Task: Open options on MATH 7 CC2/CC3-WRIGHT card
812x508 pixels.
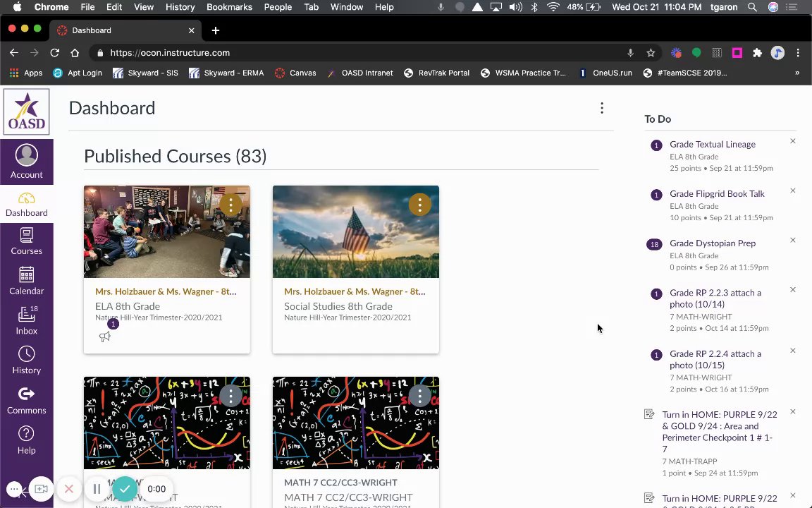Action: (x=420, y=396)
